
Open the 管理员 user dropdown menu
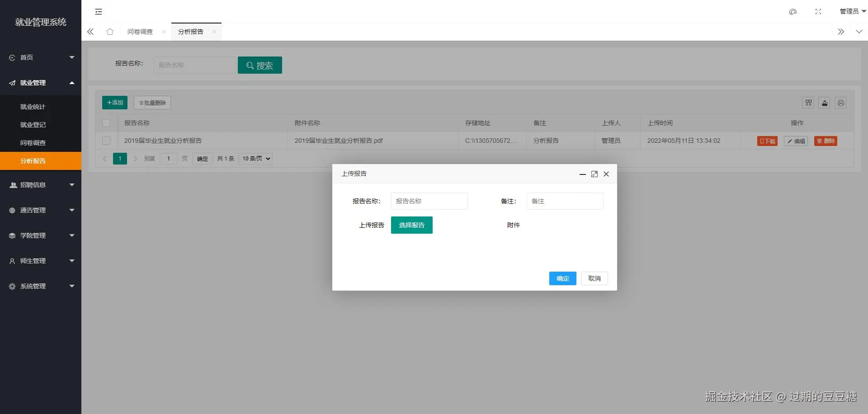pyautogui.click(x=852, y=11)
